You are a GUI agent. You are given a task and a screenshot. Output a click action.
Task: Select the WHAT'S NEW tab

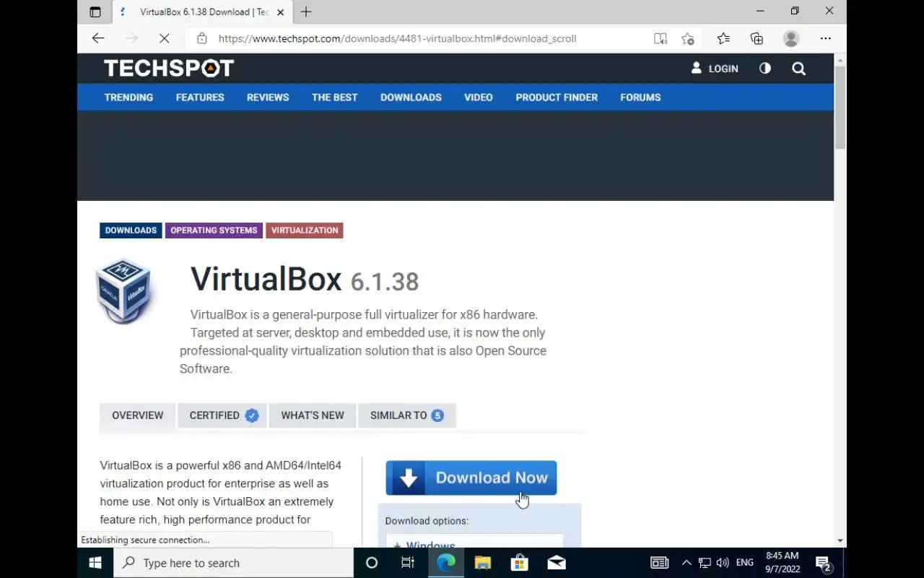pyautogui.click(x=313, y=415)
